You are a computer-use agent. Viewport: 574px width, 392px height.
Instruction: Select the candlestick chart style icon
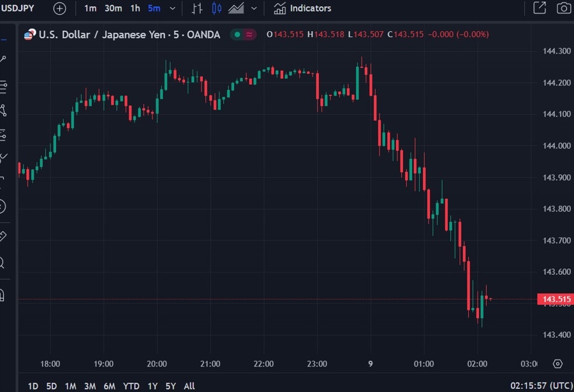pyautogui.click(x=216, y=8)
